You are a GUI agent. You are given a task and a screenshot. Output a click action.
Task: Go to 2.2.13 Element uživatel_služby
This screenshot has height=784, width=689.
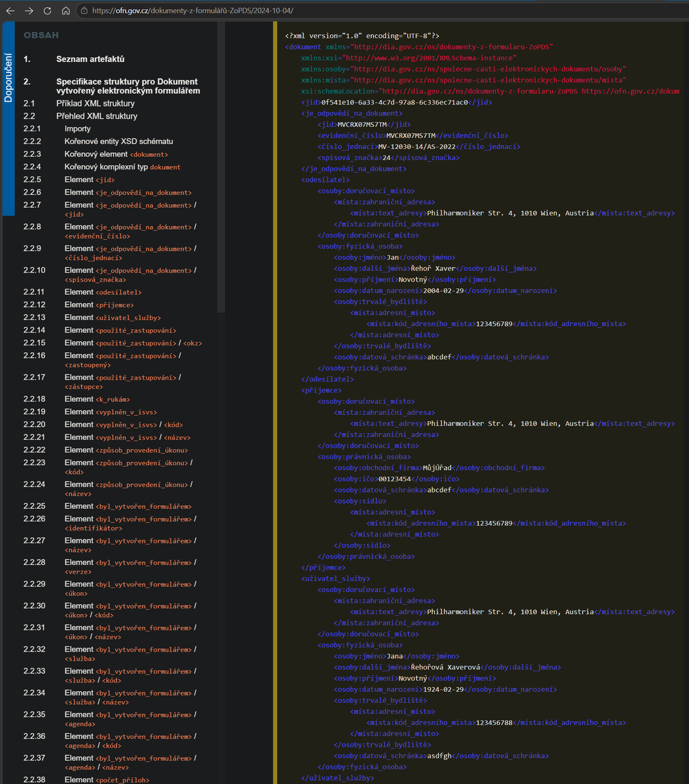(x=112, y=318)
